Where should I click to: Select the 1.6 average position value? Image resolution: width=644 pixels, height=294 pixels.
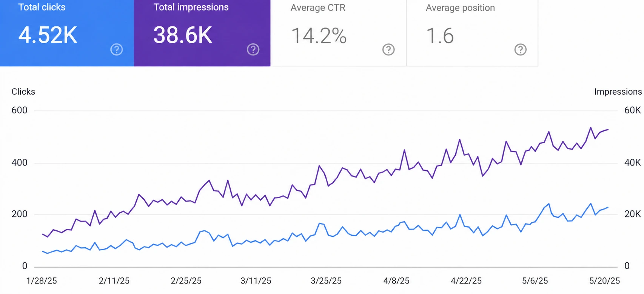pos(440,36)
